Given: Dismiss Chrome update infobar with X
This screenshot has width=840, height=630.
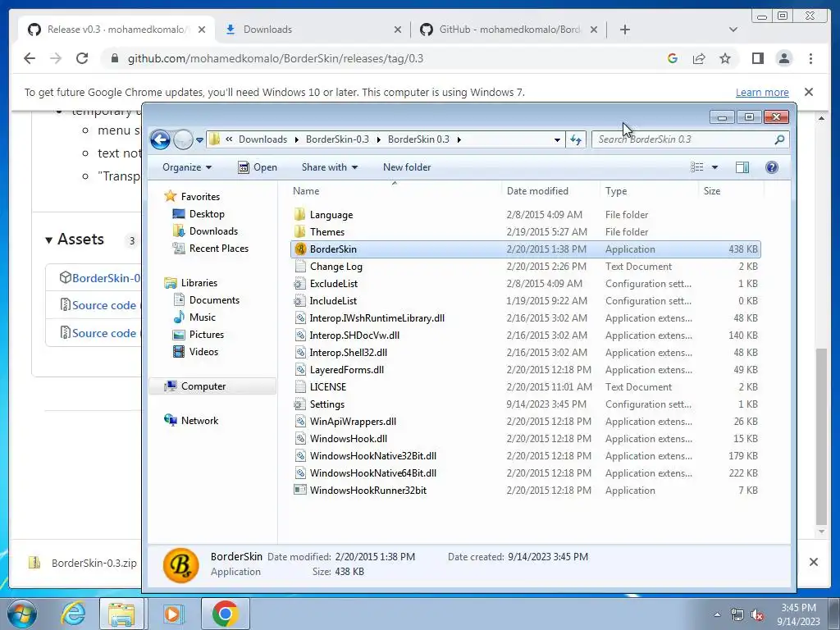Looking at the screenshot, I should point(809,92).
